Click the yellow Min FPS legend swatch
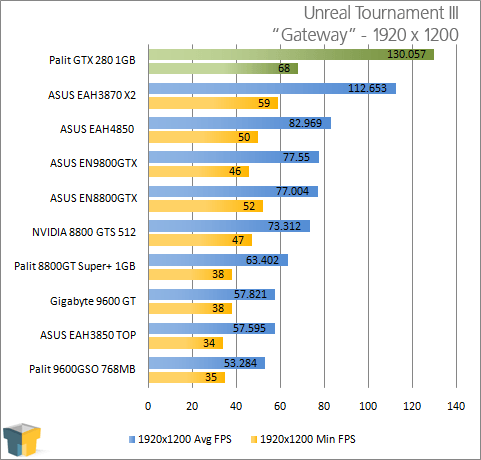Screen dimensions: 481x460 click(254, 440)
